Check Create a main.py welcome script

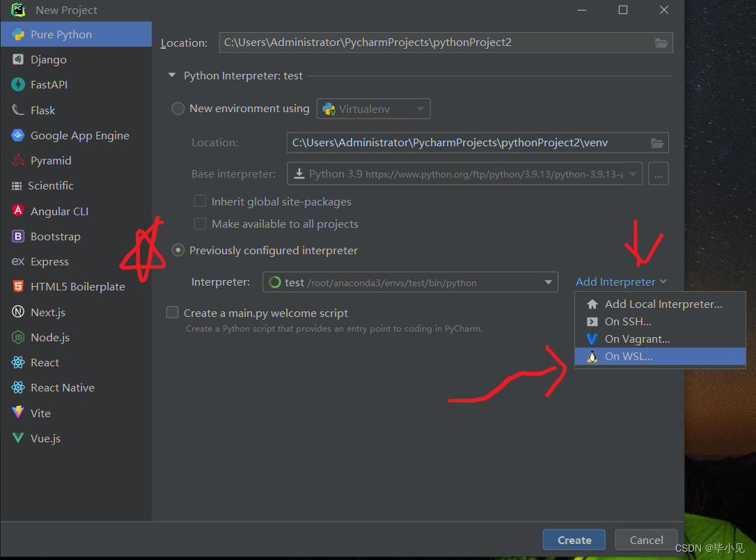[x=172, y=313]
